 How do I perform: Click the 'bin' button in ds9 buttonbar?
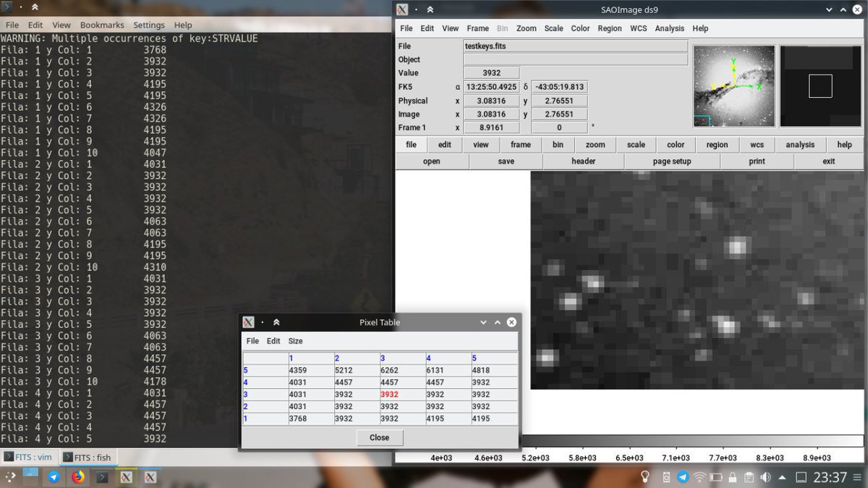click(558, 145)
